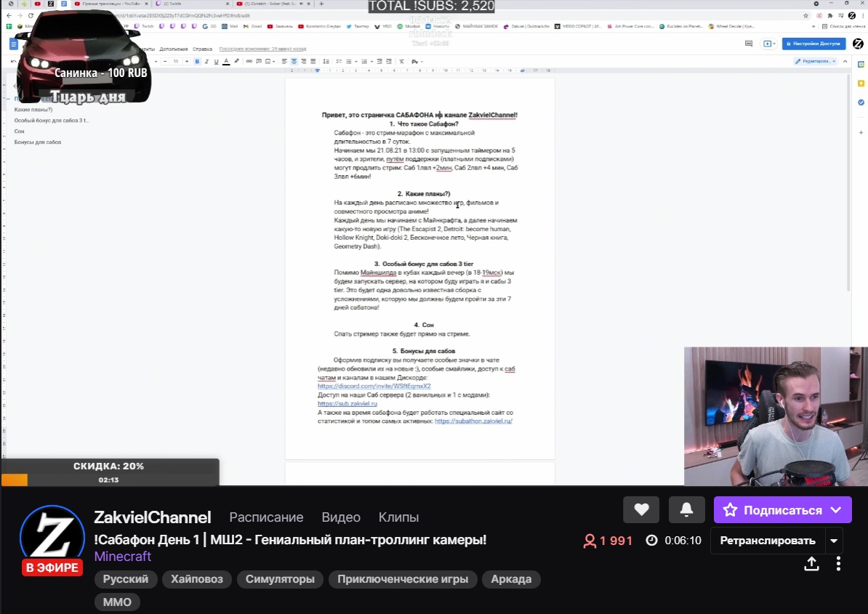The image size is (868, 614).
Task: Add a comment via toolbar icon
Action: pyautogui.click(x=259, y=61)
